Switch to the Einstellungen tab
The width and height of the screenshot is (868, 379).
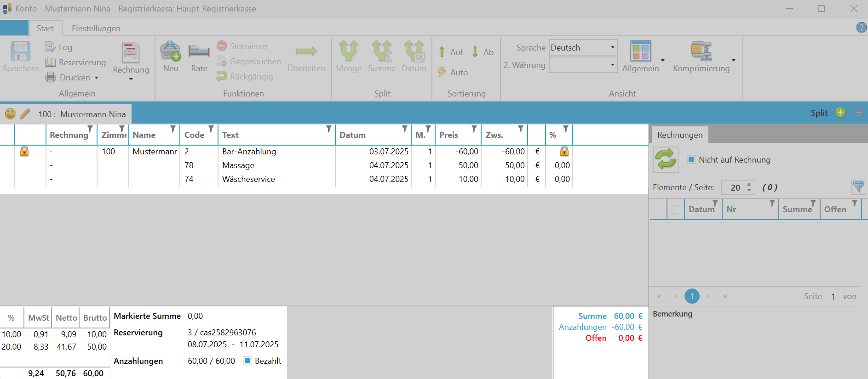tap(96, 28)
